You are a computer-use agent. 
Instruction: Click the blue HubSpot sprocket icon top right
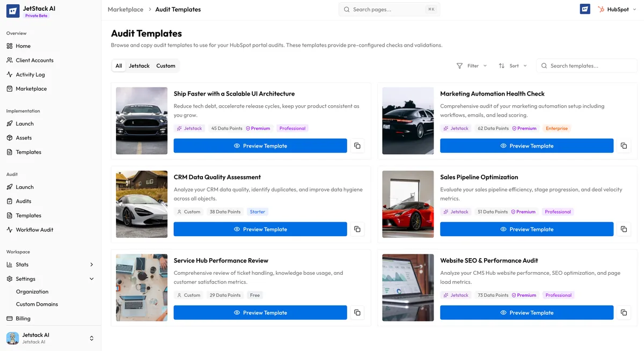point(584,9)
